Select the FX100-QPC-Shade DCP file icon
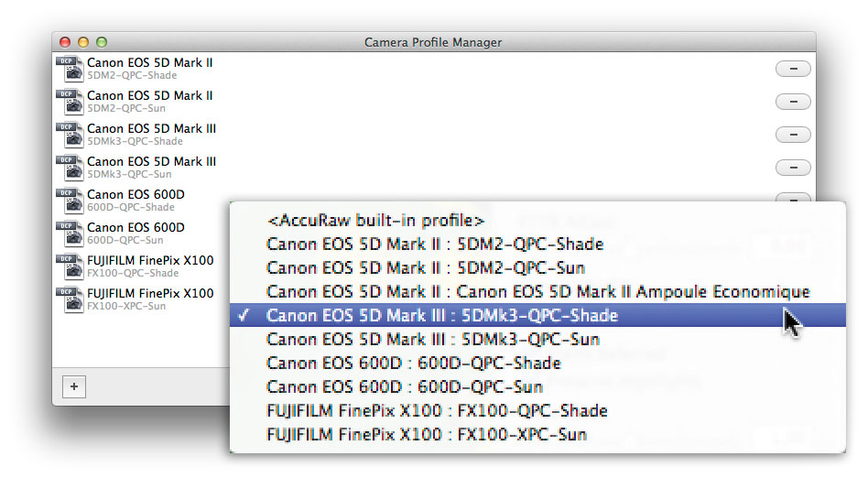This screenshot has height=478, width=868. [x=70, y=266]
